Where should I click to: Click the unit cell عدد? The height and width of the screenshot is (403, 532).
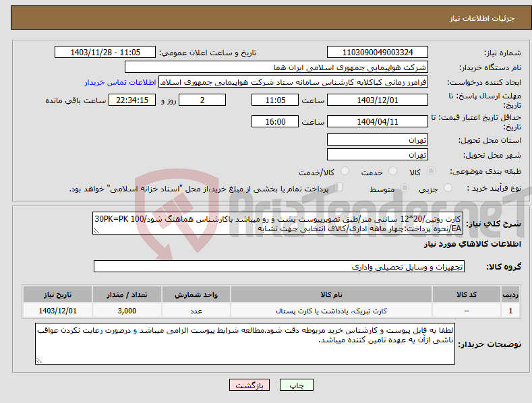pos(196,311)
